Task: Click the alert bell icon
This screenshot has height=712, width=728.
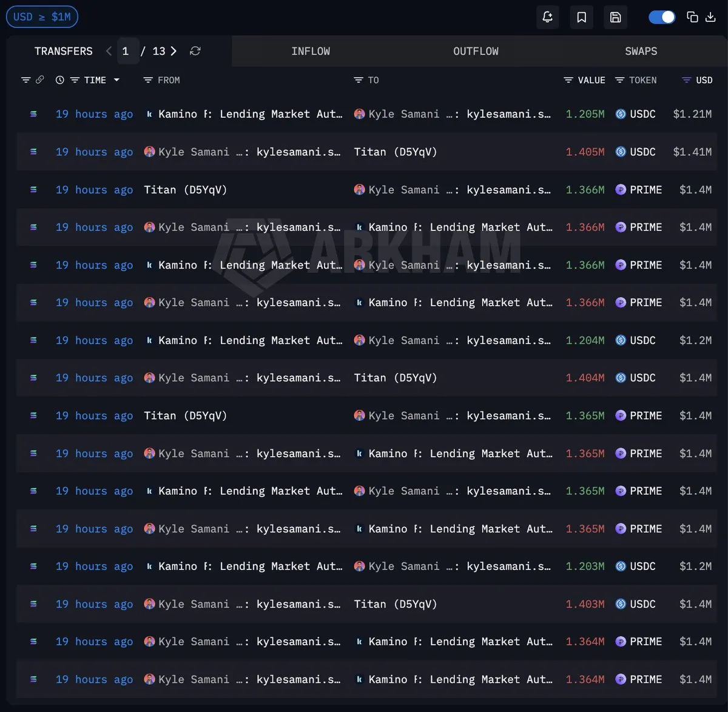Action: (x=547, y=17)
